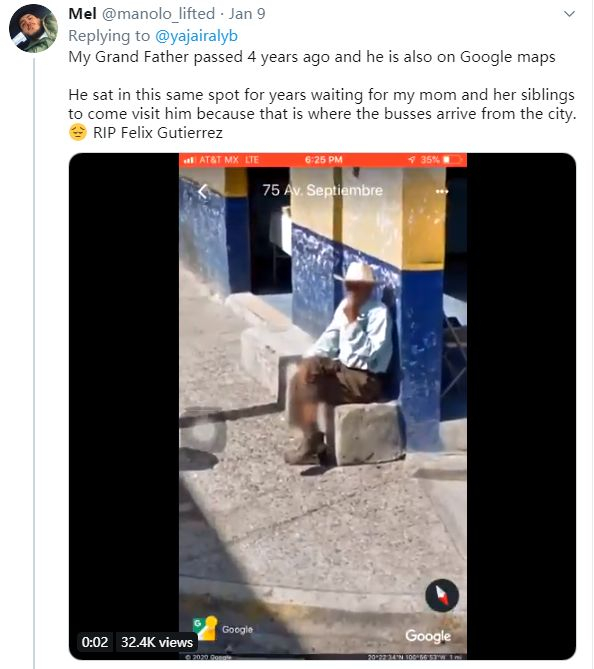Click the 0:02 video time badge
Viewport: 594px width, 669px height.
coord(95,642)
